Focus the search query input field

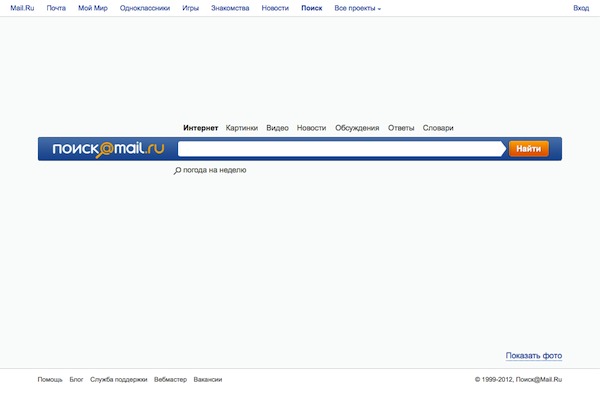point(342,149)
